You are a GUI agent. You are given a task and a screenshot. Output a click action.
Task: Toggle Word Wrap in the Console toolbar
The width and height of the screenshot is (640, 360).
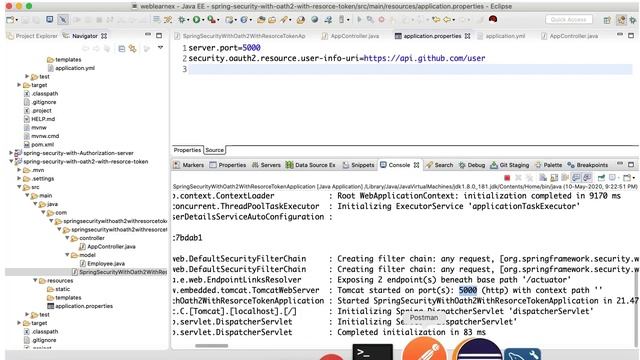point(565,178)
